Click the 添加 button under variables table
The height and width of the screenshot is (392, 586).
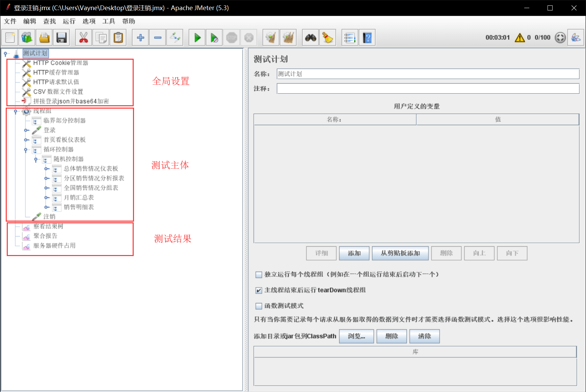tap(354, 253)
